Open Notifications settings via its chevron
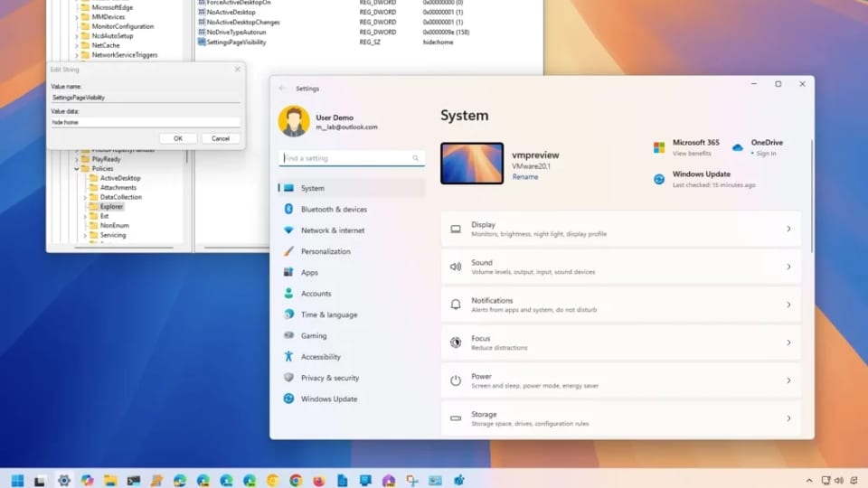 (788, 305)
